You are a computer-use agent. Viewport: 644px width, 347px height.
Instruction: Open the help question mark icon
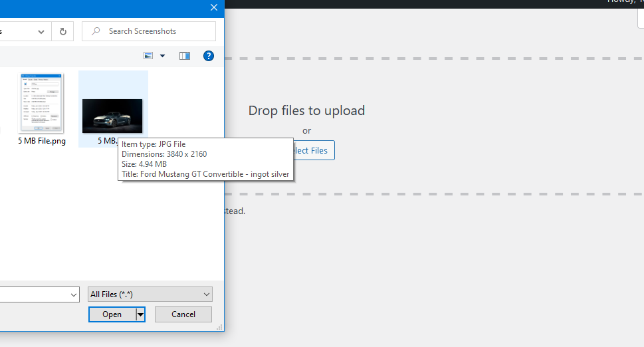pos(209,56)
